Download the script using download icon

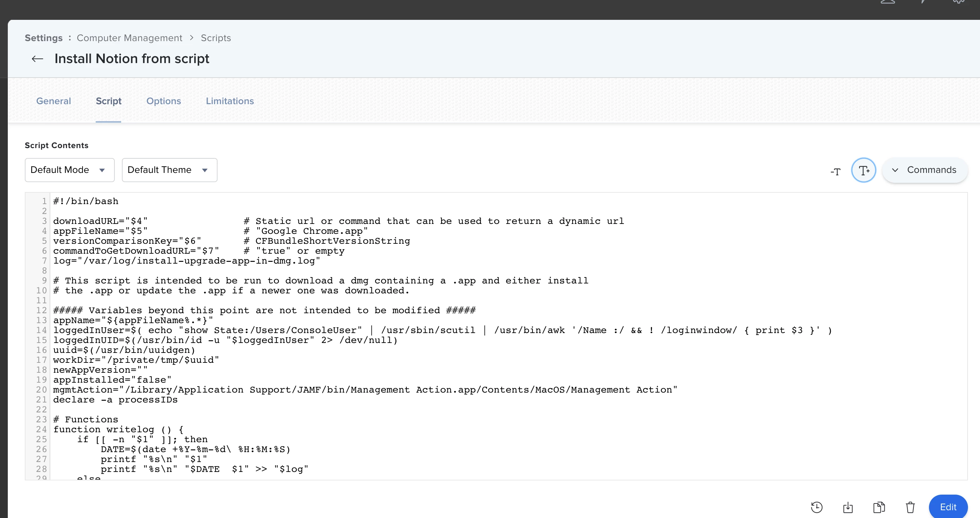click(x=847, y=507)
